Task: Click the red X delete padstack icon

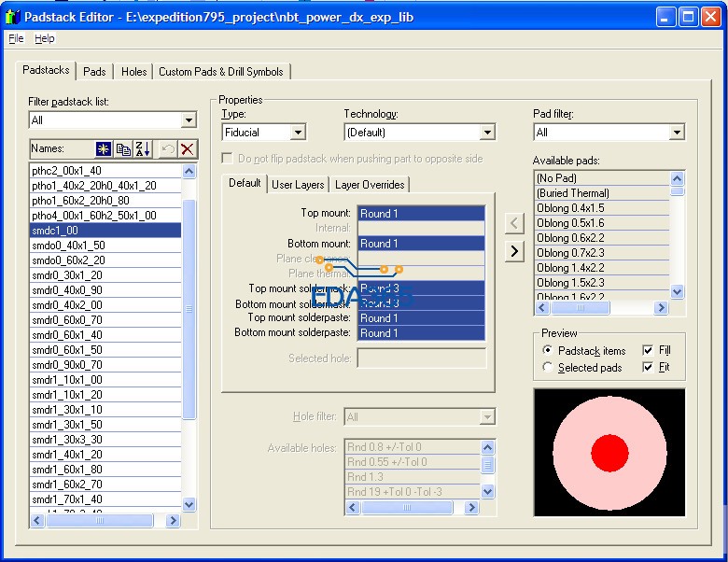Action: tap(188, 148)
